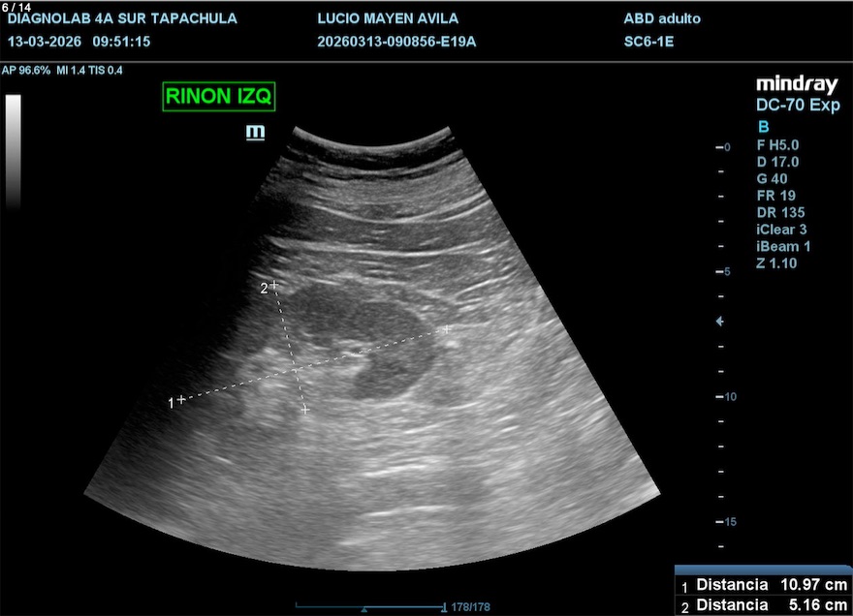853x616 pixels.
Task: Click the B mode indicator
Action: (762, 126)
